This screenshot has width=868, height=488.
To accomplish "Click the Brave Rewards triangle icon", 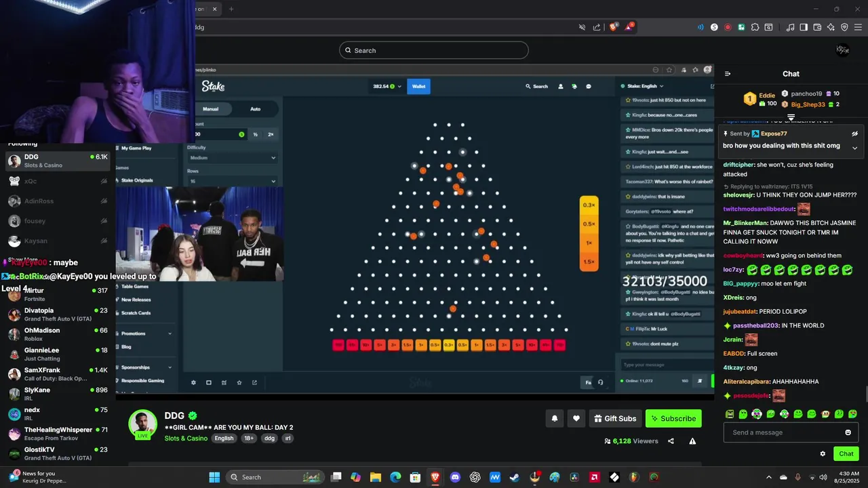I will coord(629,27).
